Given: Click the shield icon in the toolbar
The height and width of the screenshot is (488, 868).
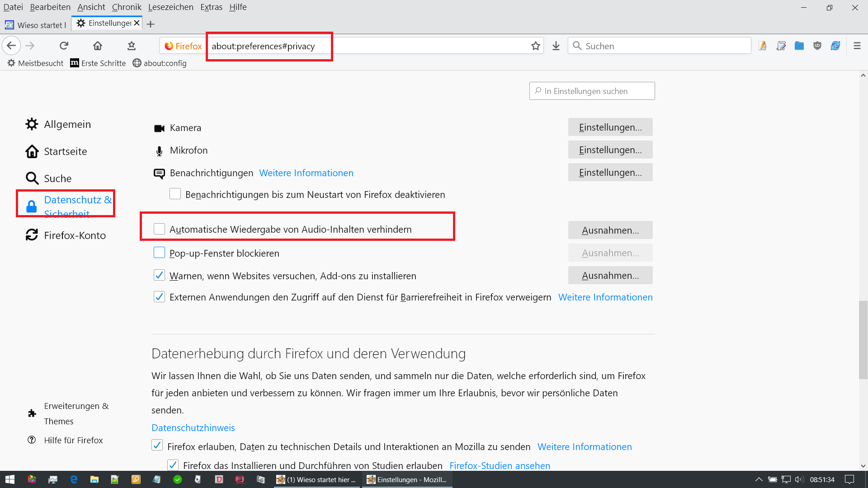Looking at the screenshot, I should click(x=817, y=46).
